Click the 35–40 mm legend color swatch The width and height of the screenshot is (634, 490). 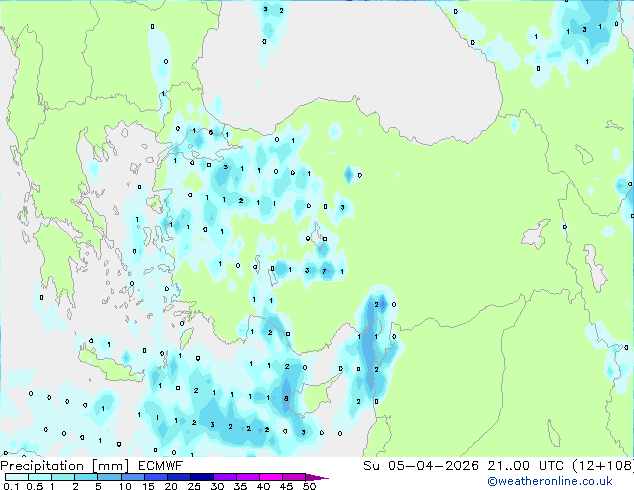(247, 477)
